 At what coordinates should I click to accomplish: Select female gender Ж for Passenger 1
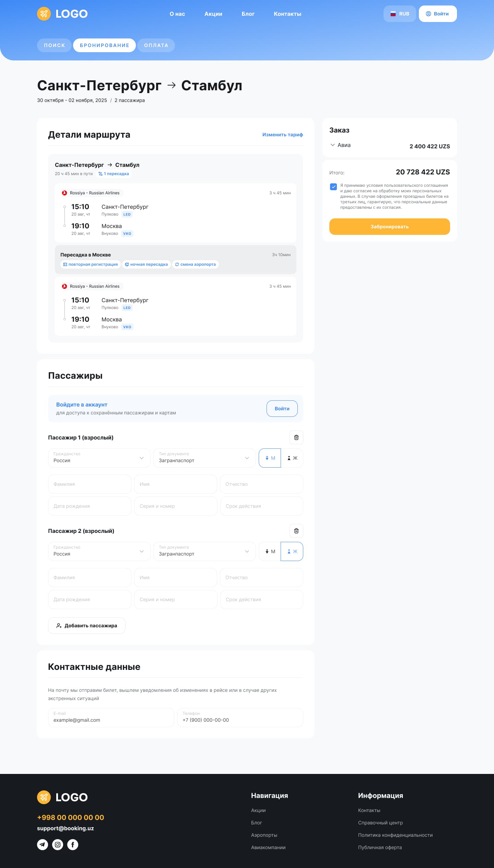[292, 458]
